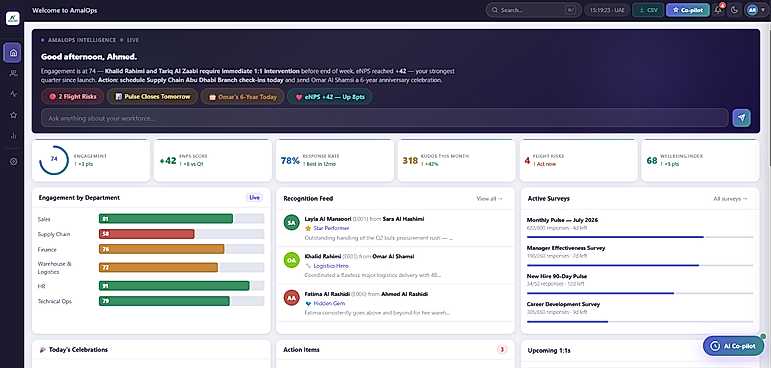Open the Response Rate 78% card
The height and width of the screenshot is (368, 771).
pyautogui.click(x=335, y=160)
